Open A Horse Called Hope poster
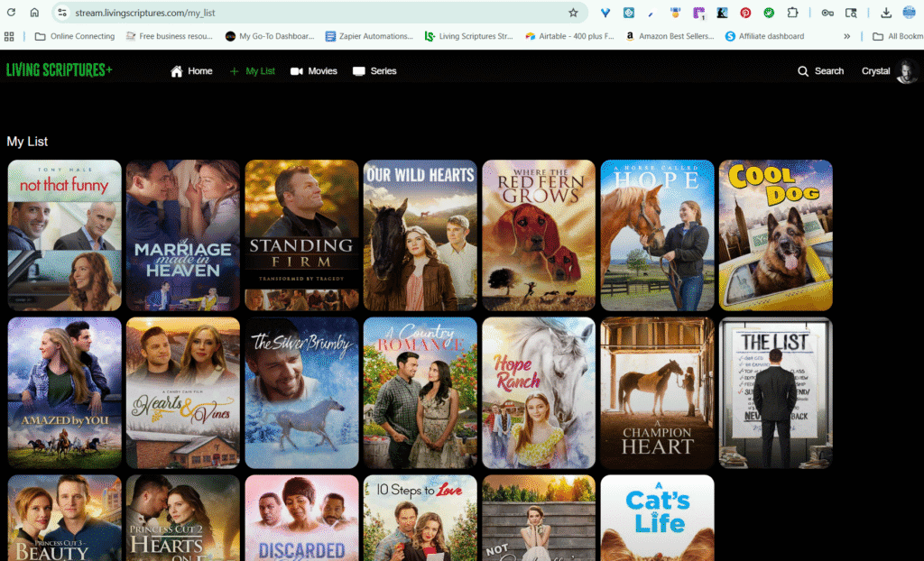This screenshot has width=924, height=561. [657, 235]
